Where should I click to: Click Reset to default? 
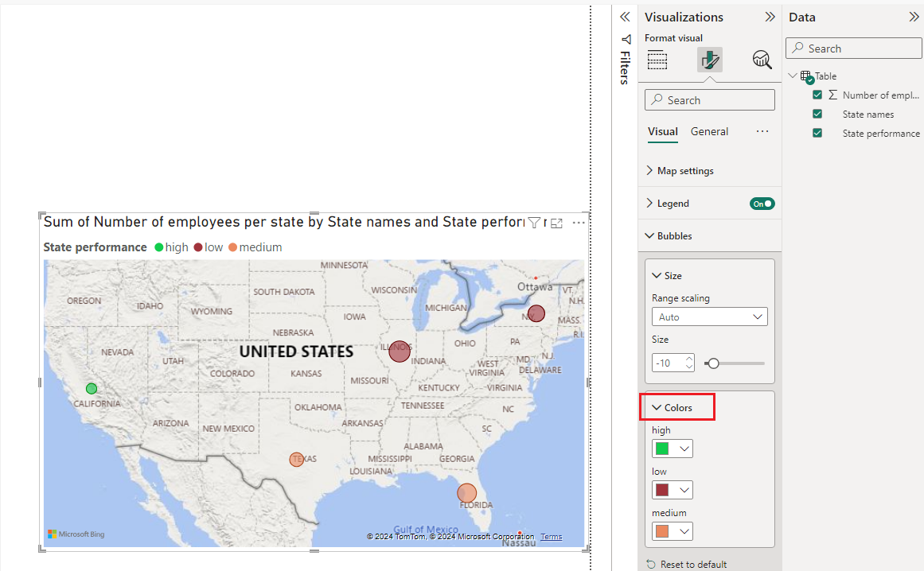point(693,565)
